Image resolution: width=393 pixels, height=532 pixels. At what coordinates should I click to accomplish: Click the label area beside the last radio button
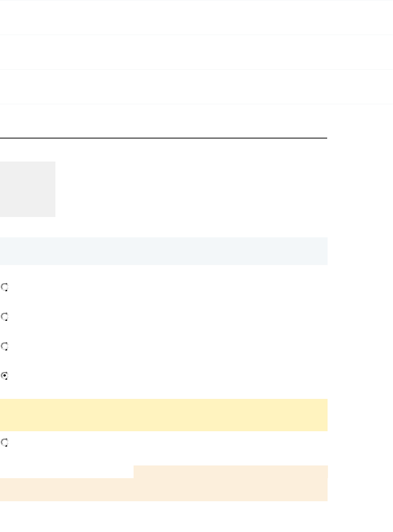click(77, 443)
